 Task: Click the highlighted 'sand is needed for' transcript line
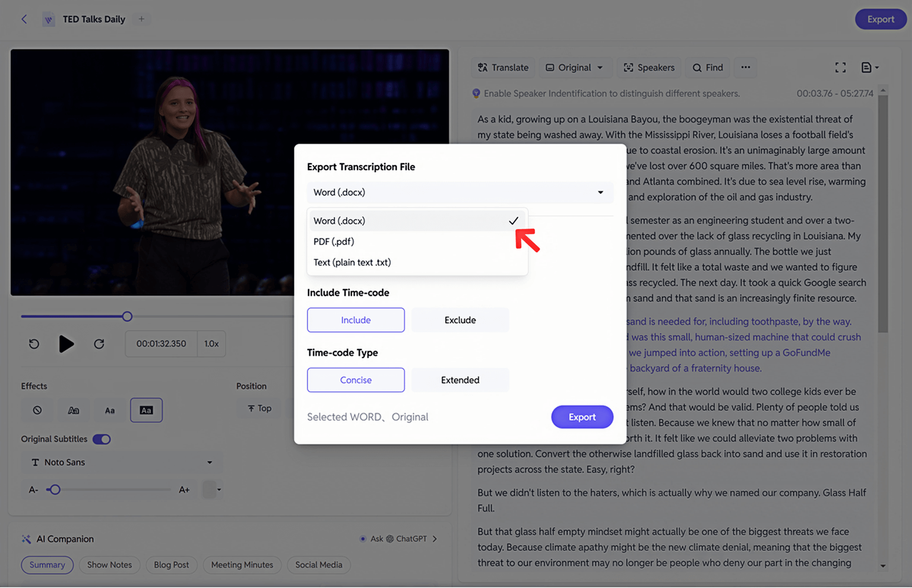coord(739,322)
